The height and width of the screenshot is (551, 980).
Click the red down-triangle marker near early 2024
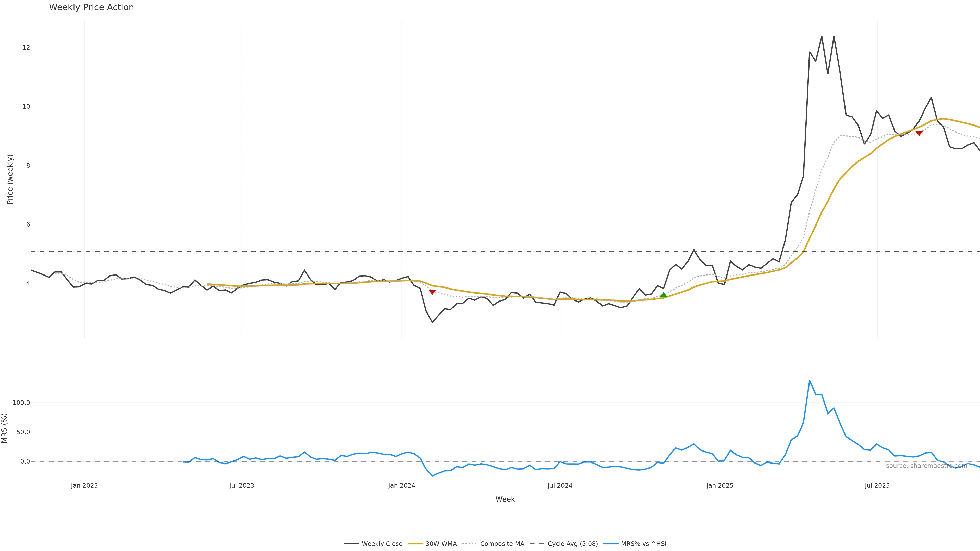point(432,292)
